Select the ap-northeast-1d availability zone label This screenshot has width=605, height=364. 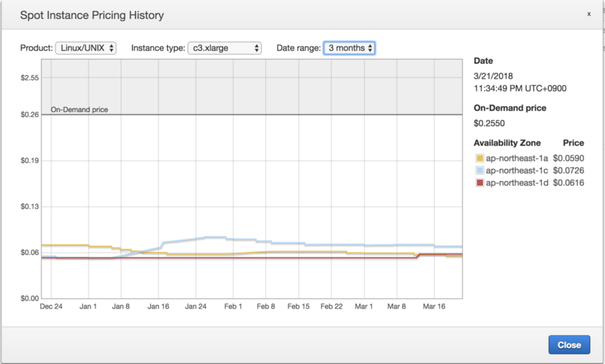click(517, 182)
